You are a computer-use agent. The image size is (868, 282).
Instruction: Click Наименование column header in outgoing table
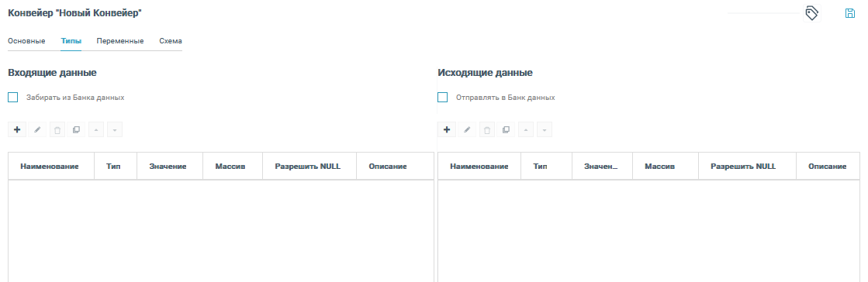(479, 167)
